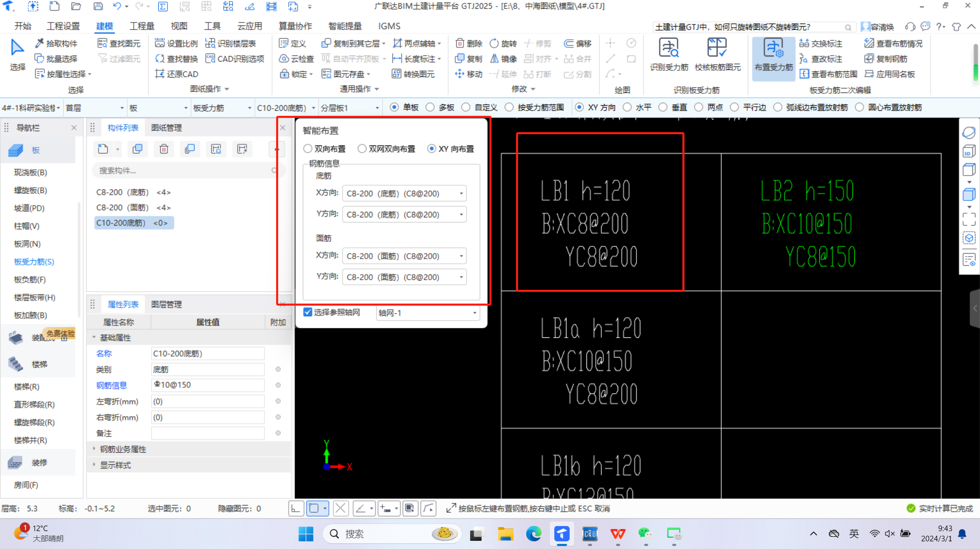Click 设置比例 scale tool
Screen dimensions: 980x549
pos(176,43)
